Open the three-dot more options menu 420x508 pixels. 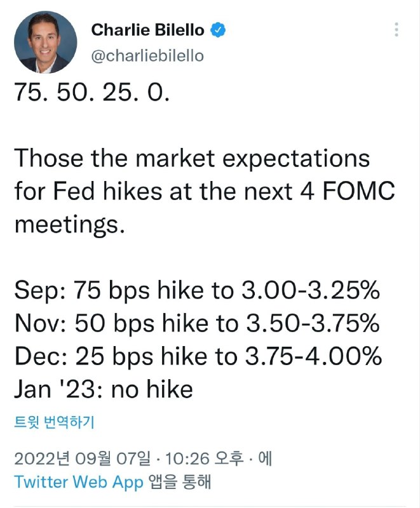396,29
